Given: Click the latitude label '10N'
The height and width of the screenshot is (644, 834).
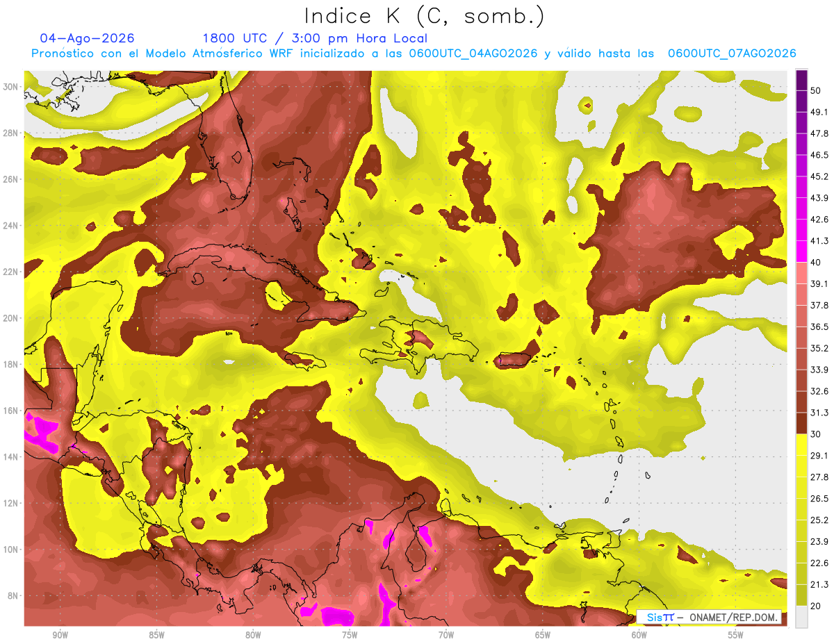Looking at the screenshot, I should (x=10, y=550).
